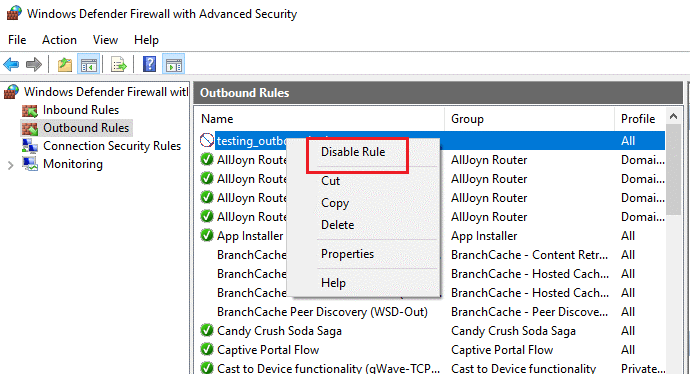Open the View menu

point(105,40)
